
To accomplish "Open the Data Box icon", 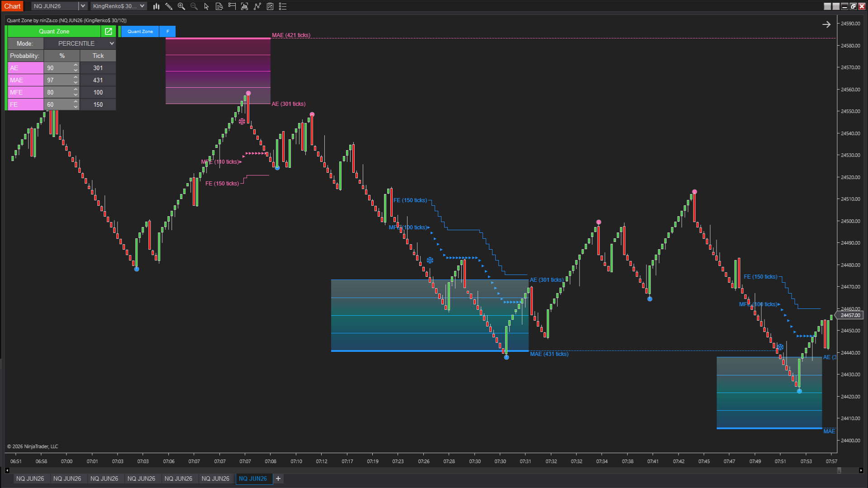I will (219, 6).
